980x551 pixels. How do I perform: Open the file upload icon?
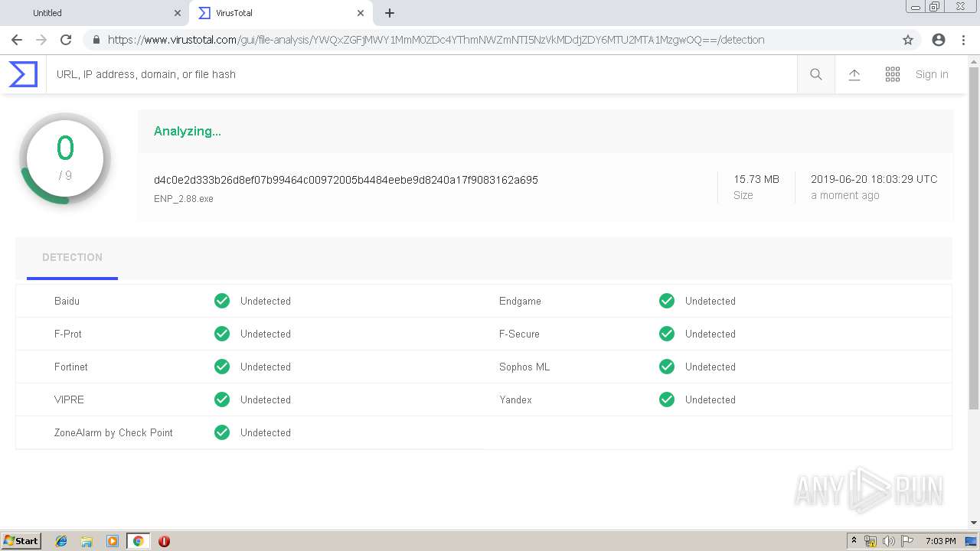click(854, 74)
